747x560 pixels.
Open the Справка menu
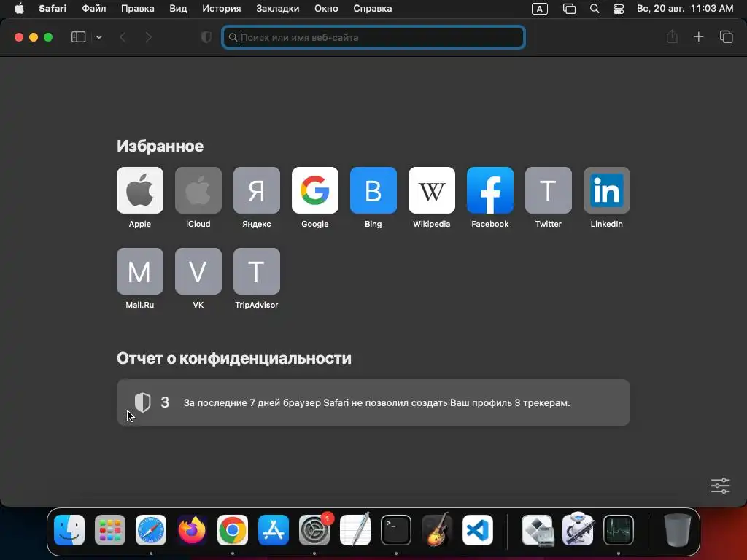coord(373,9)
